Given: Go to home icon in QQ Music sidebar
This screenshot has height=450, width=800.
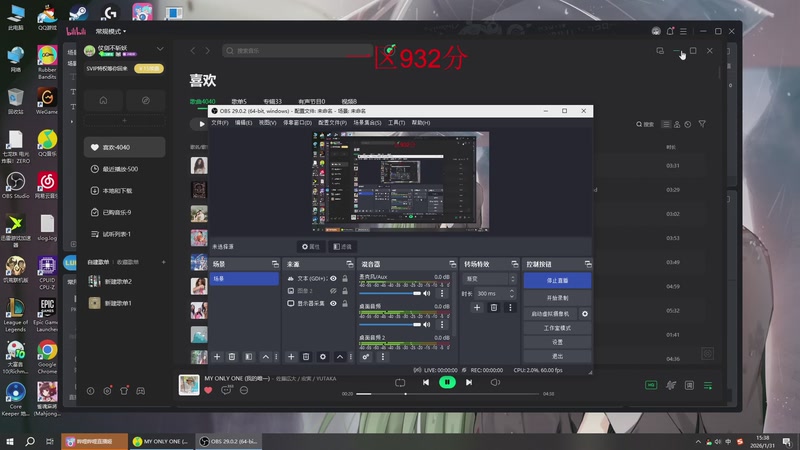Looking at the screenshot, I should click(103, 101).
